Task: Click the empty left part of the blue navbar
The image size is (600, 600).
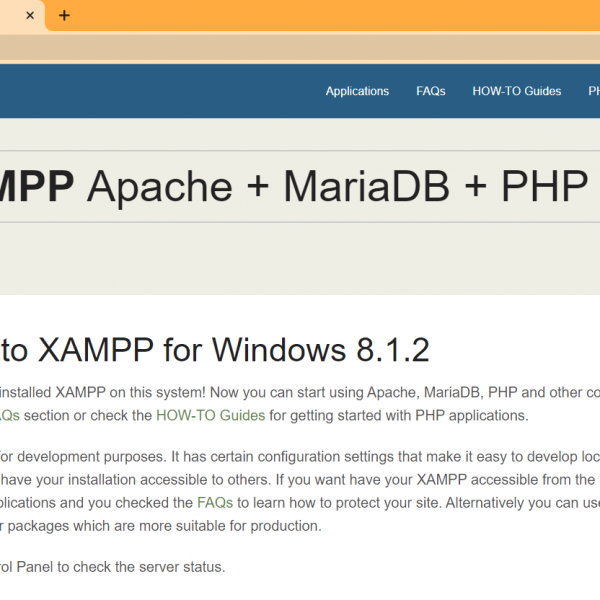Action: [150, 91]
